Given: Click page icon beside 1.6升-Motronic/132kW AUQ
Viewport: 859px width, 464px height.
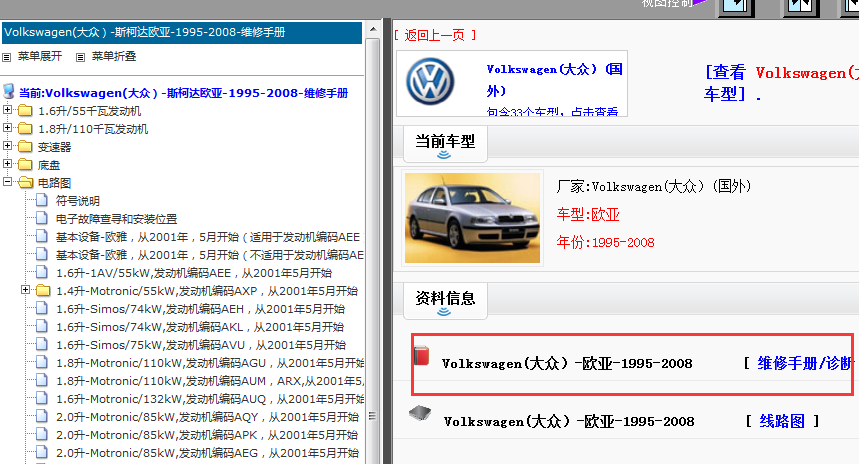Looking at the screenshot, I should coord(42,398).
